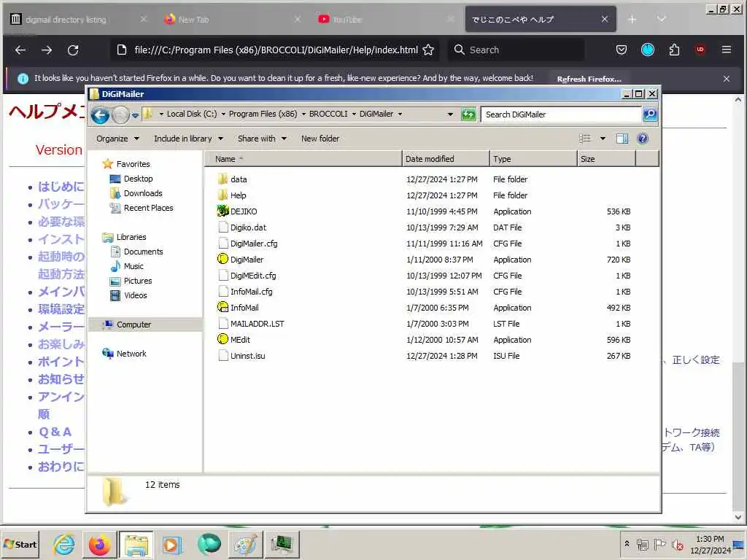Click the clock in system tray
The height and width of the screenshot is (560, 747).
pos(710,544)
